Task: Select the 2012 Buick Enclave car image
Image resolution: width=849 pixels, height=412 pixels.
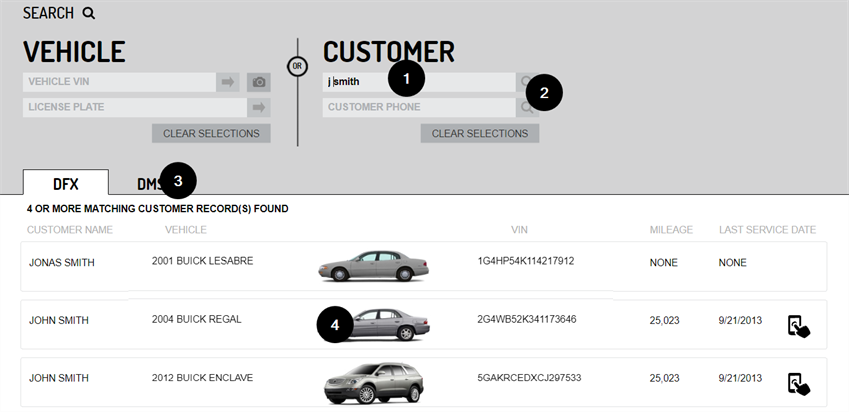Action: coord(373,382)
